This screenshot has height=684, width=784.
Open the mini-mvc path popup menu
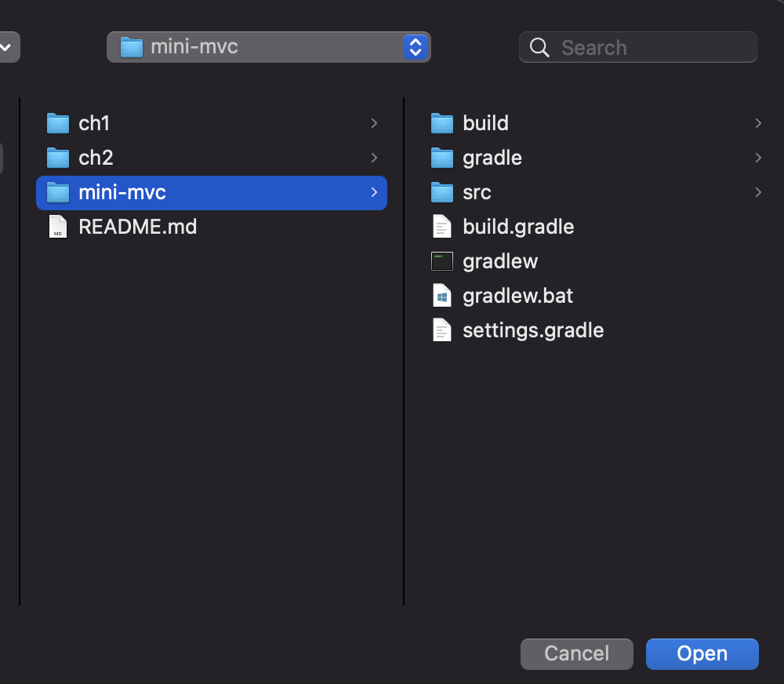(268, 47)
